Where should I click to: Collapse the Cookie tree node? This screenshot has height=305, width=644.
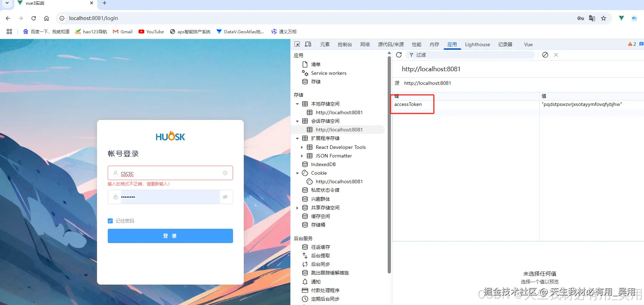click(297, 173)
